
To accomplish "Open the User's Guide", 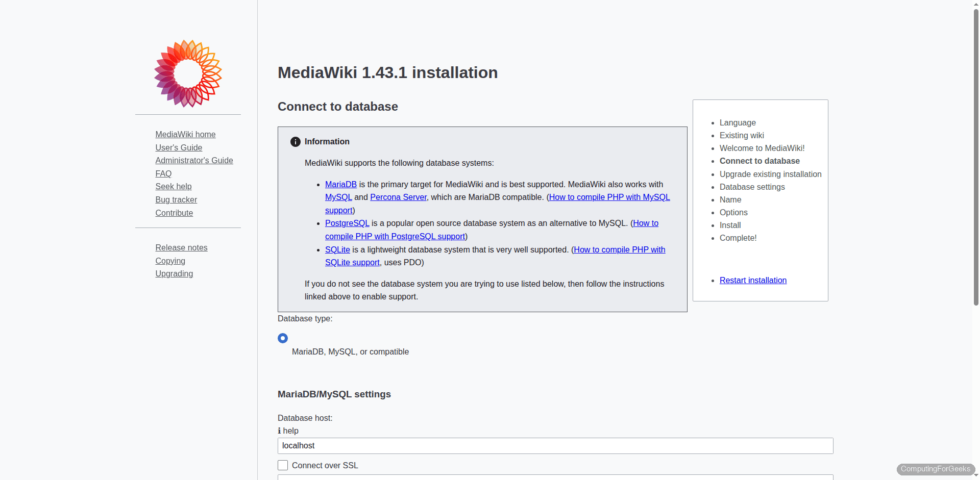I will point(179,147).
